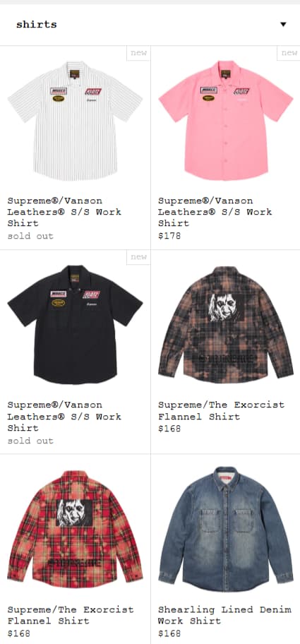Viewport: 300px width, 644px height.
Task: View the brown bleached Exorcist flannel image
Action: click(226, 324)
